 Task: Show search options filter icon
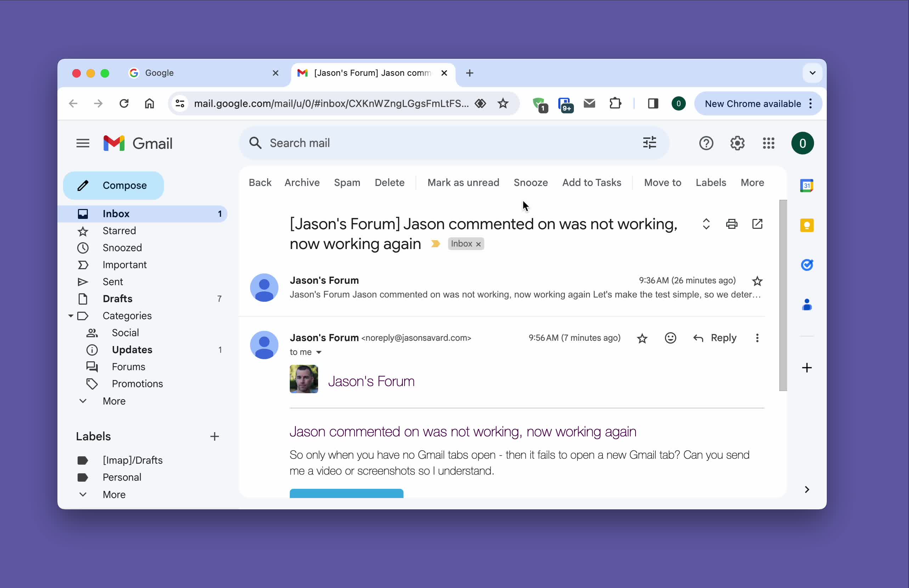(x=649, y=143)
